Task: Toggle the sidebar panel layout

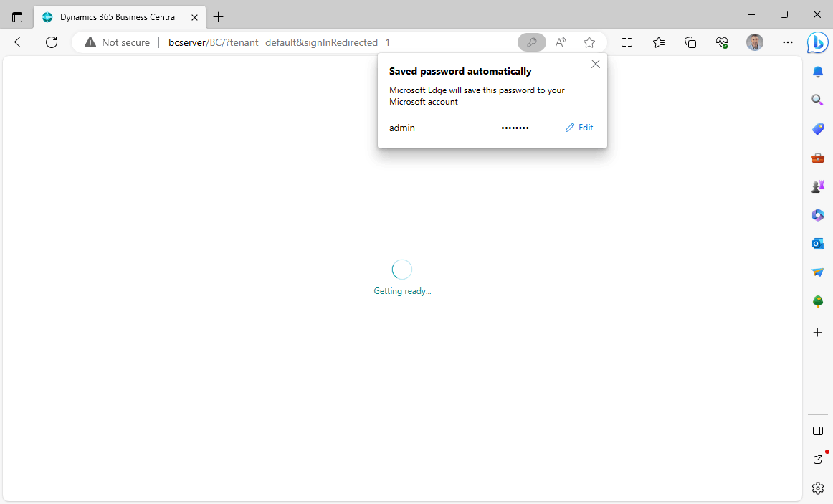Action: (818, 431)
